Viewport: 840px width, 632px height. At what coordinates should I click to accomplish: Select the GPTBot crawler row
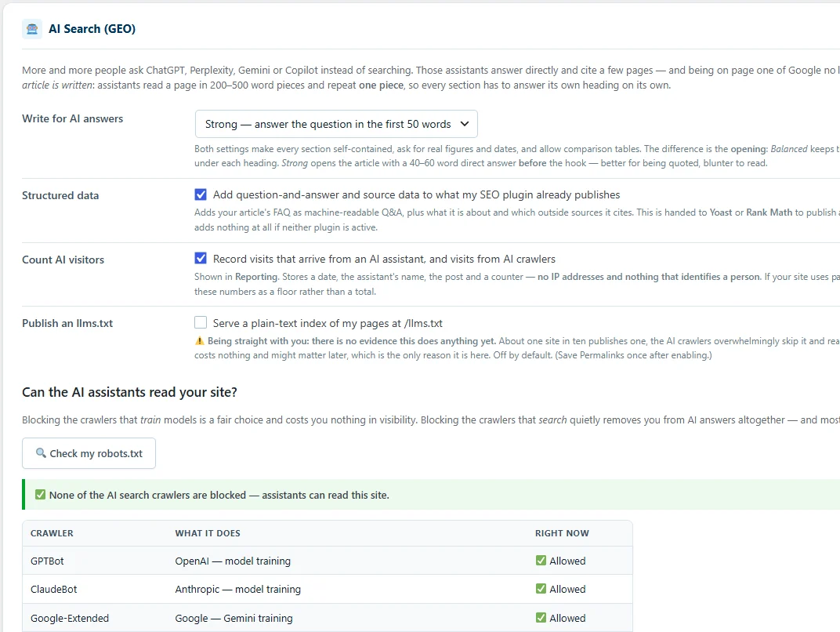(328, 561)
